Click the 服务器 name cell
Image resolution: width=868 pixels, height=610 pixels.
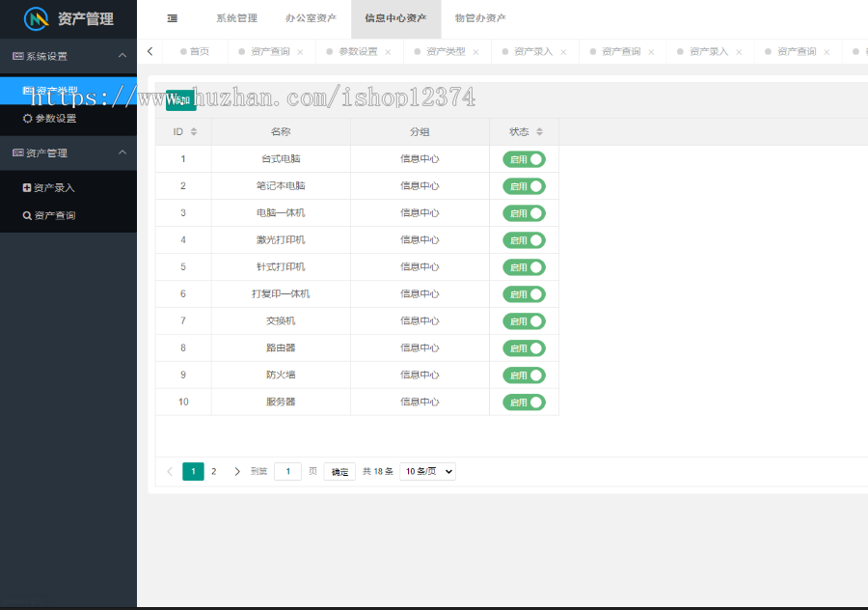click(x=281, y=402)
